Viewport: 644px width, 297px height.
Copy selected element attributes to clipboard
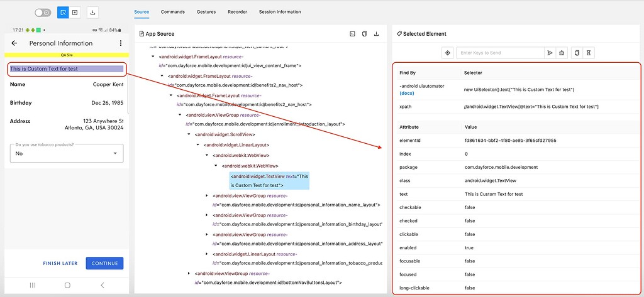pos(577,53)
